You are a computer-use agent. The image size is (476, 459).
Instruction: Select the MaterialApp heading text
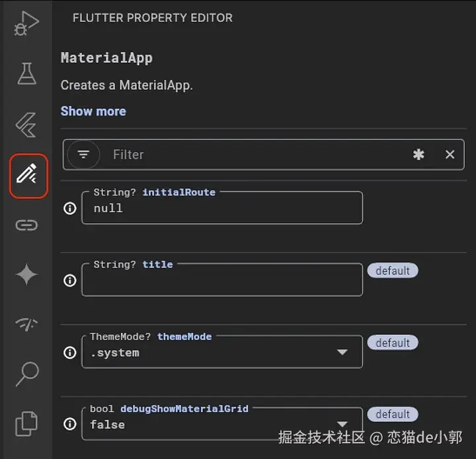click(x=106, y=58)
